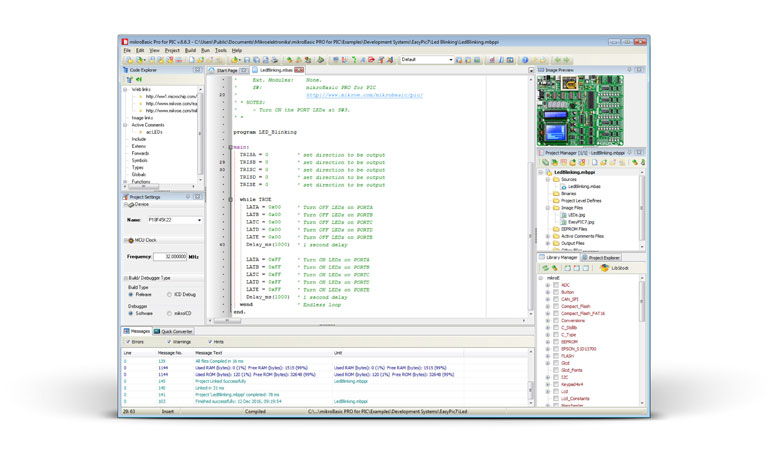The width and height of the screenshot is (768, 450).
Task: Toggle the Warnings filter checkbox
Action: click(170, 342)
